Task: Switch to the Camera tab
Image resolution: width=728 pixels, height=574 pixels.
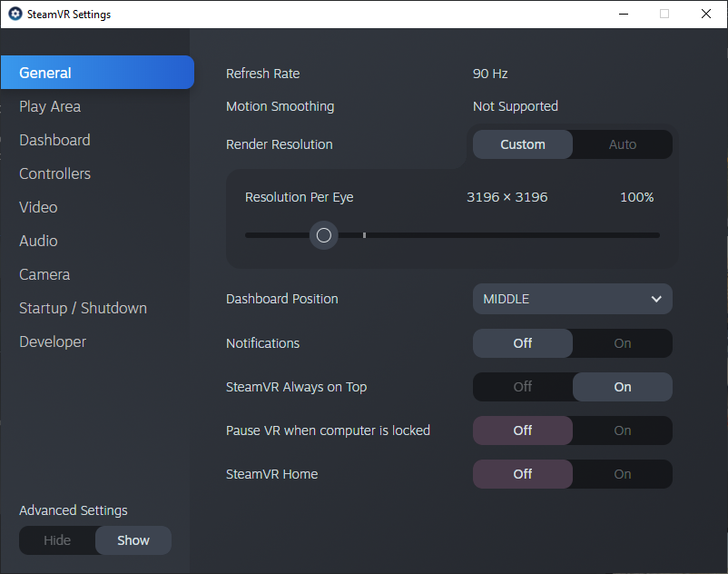Action: pos(44,274)
